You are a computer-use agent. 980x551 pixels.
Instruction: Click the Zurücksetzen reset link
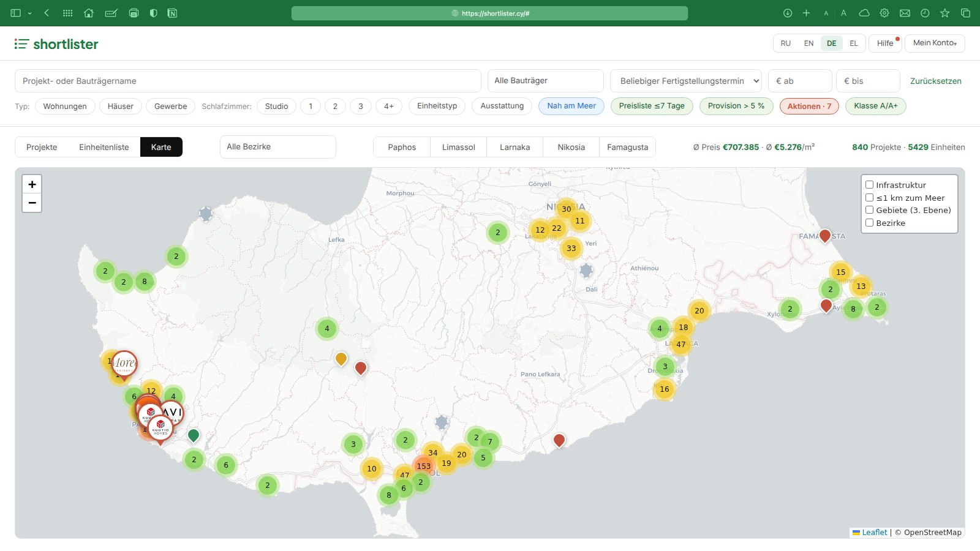point(936,81)
